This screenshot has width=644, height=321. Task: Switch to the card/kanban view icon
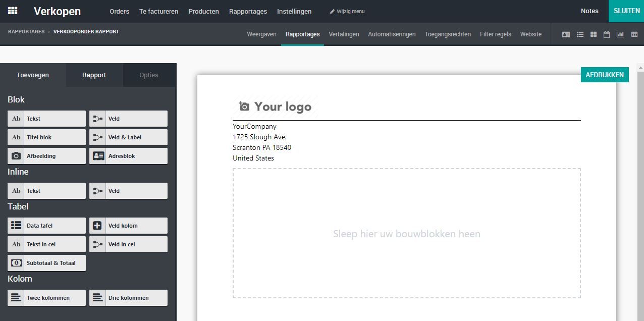566,34
